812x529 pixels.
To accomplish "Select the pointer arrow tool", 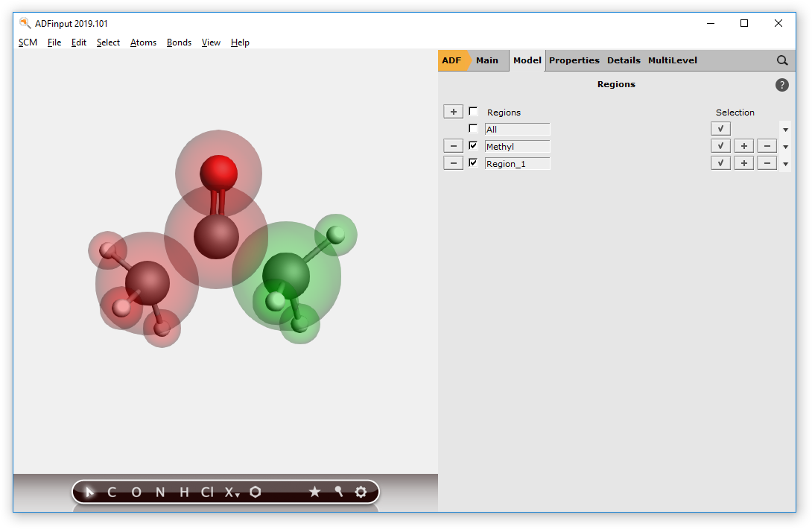I will [x=90, y=492].
